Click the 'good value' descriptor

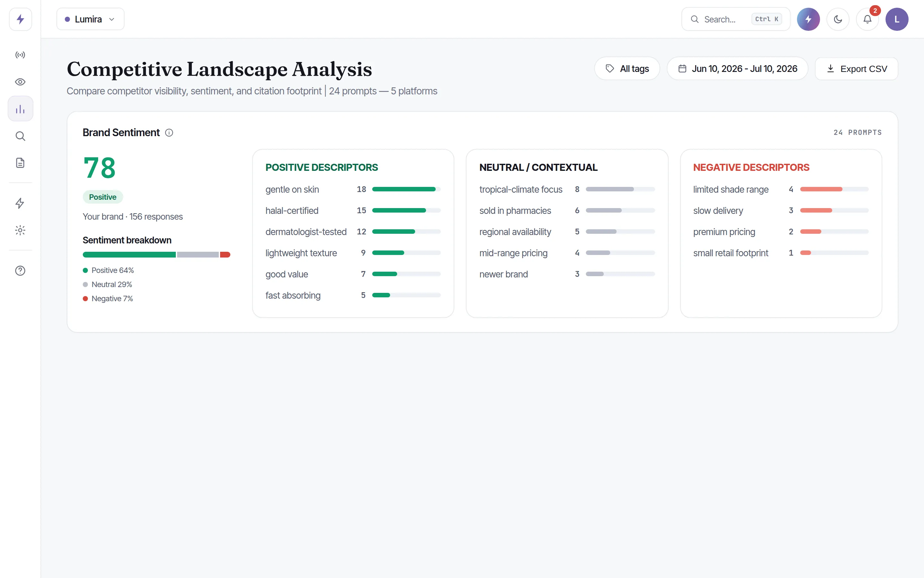(287, 274)
